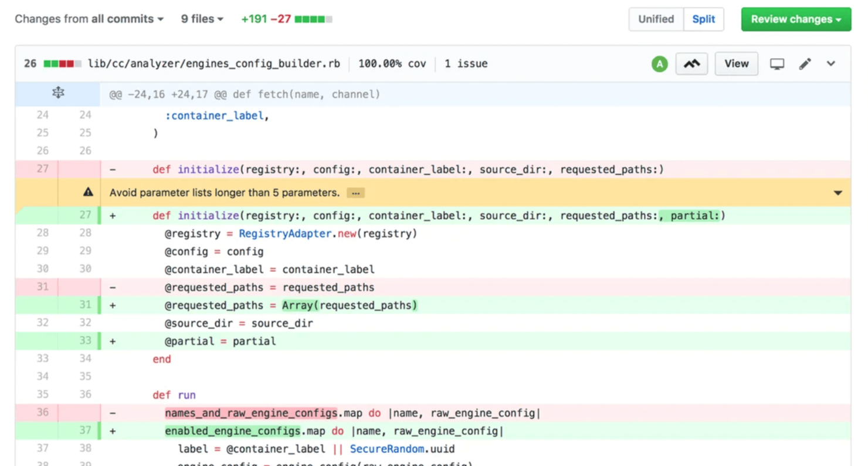This screenshot has height=466, width=868.
Task: Click the green "A" avatar badge
Action: pos(659,63)
